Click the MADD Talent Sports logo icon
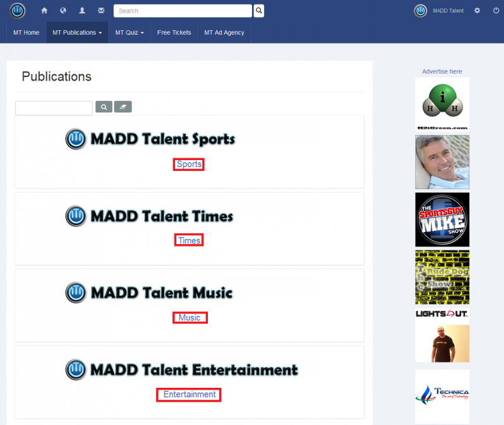This screenshot has width=504, height=425. [x=76, y=139]
